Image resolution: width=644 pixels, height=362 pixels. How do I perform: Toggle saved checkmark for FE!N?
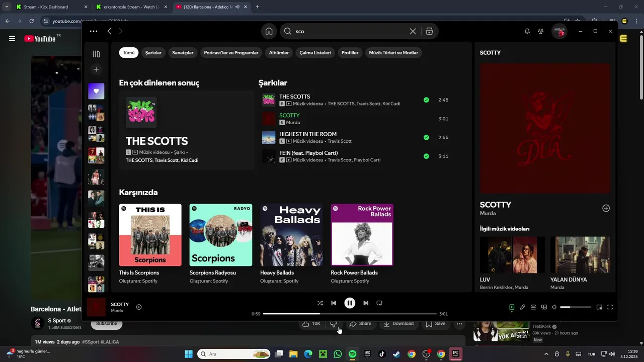426,156
